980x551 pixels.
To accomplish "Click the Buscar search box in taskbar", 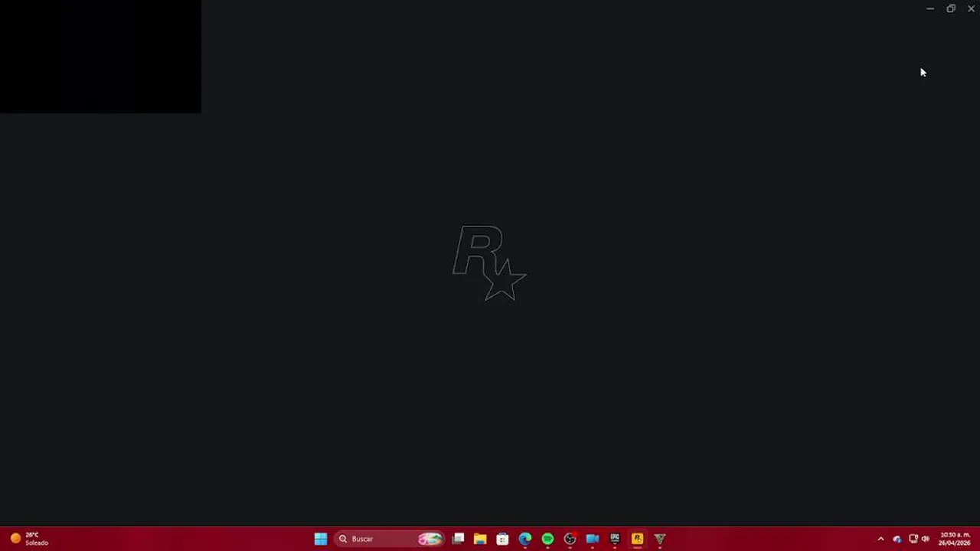I will (x=390, y=539).
